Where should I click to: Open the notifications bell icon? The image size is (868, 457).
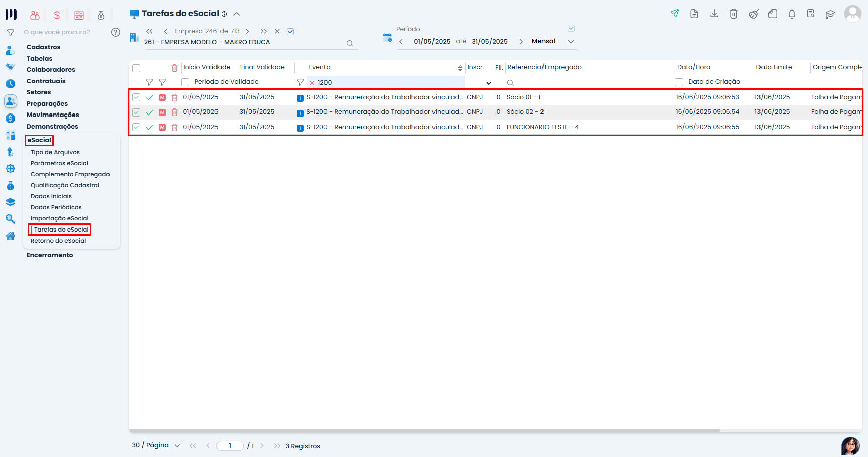point(792,14)
